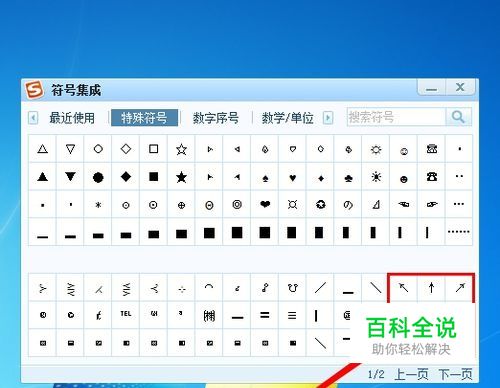Open the 最近使用 tab
The height and width of the screenshot is (388, 500).
(72, 118)
